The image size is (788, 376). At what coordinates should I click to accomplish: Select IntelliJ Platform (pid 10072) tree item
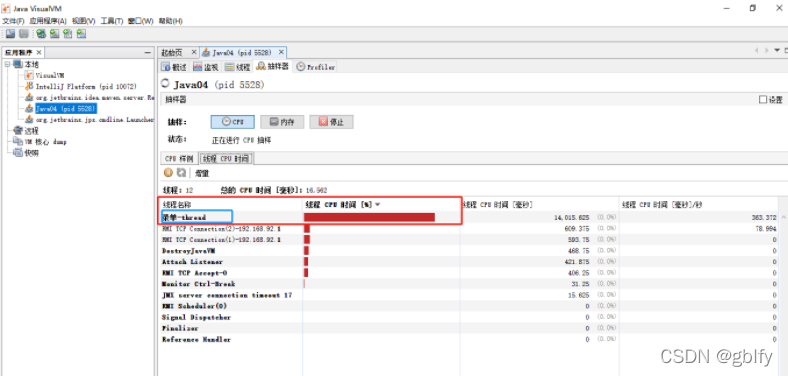pos(86,86)
